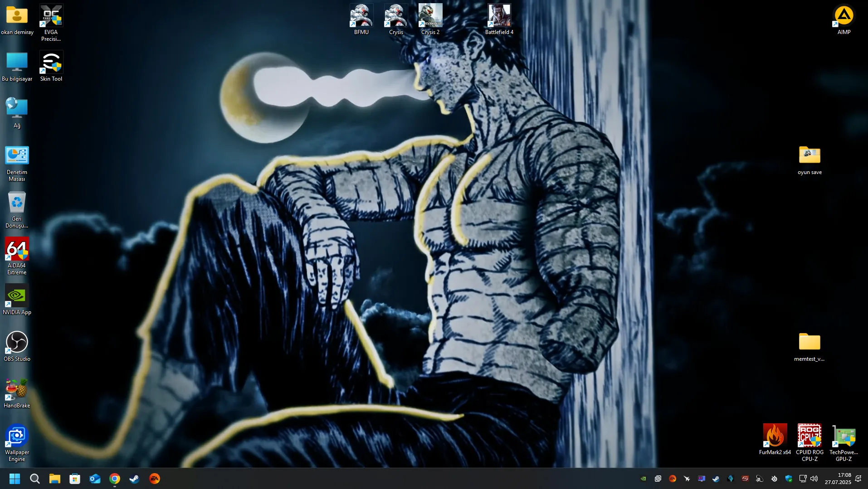Launch the Skin Tool shortcut
Screen dimensions: 868x489
(51, 67)
